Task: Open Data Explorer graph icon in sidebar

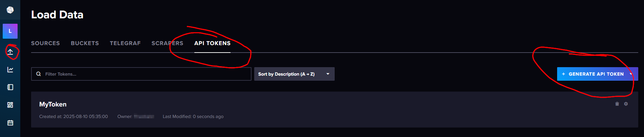Action: click(x=10, y=70)
